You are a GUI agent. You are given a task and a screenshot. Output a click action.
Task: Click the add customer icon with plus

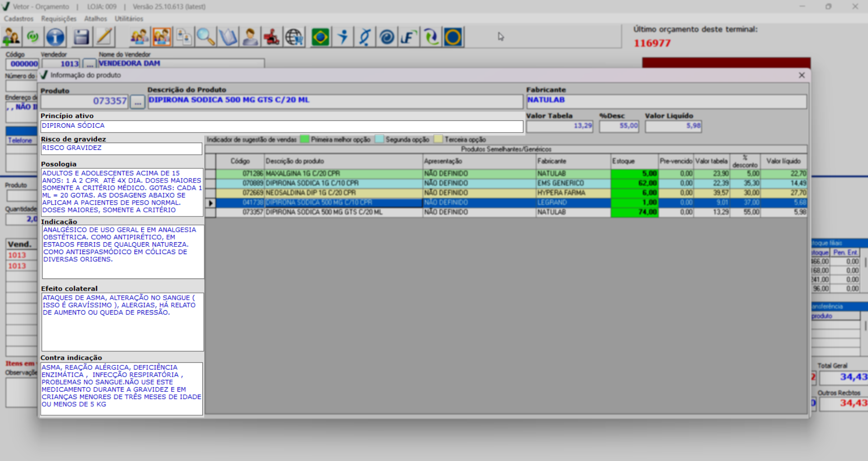point(11,37)
